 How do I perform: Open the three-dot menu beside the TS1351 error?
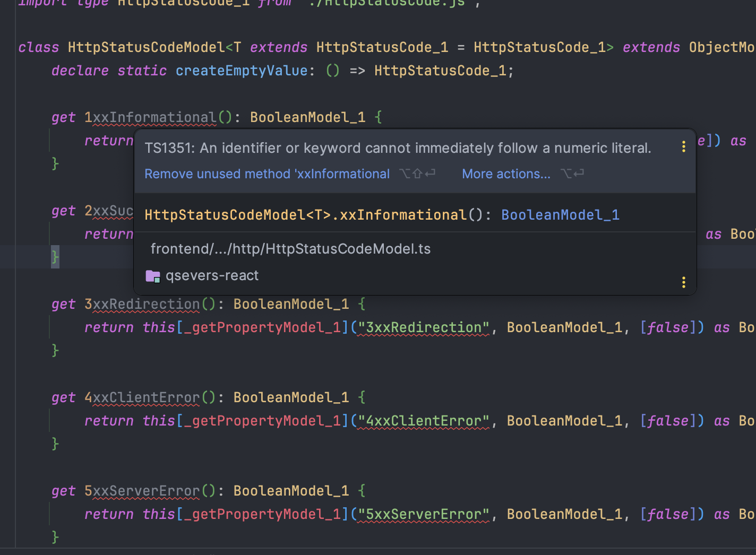[x=683, y=146]
